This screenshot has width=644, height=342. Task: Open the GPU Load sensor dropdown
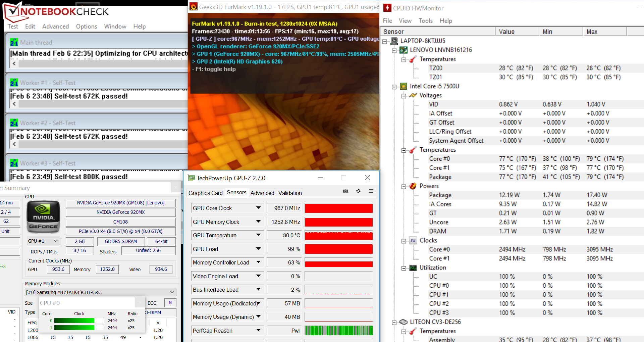[258, 249]
